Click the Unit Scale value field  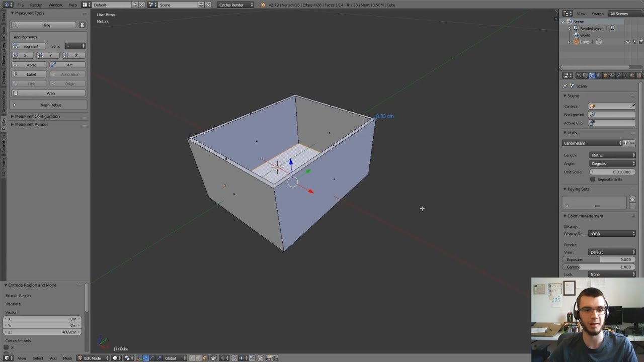pyautogui.click(x=612, y=172)
